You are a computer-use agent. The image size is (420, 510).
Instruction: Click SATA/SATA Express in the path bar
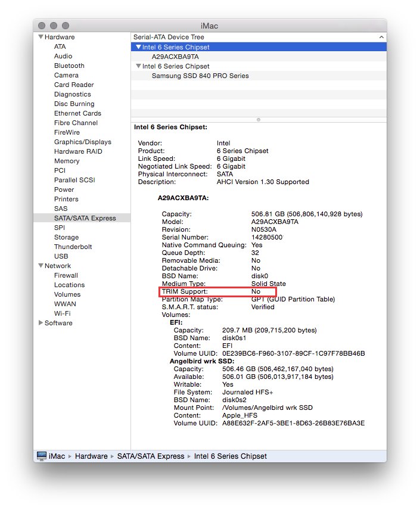pyautogui.click(x=151, y=456)
